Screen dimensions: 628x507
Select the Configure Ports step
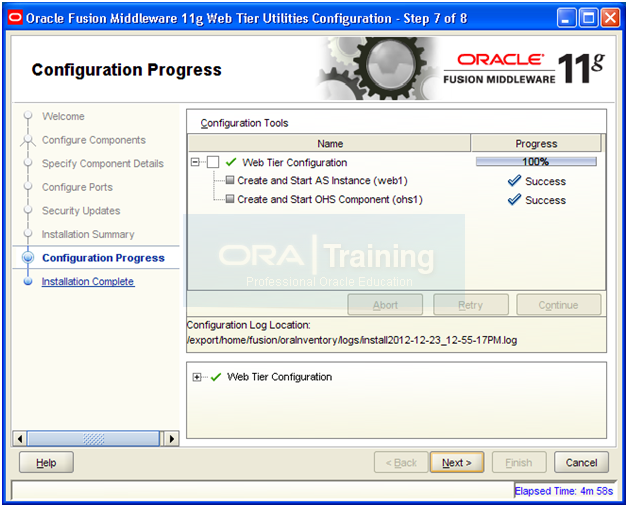(x=77, y=187)
